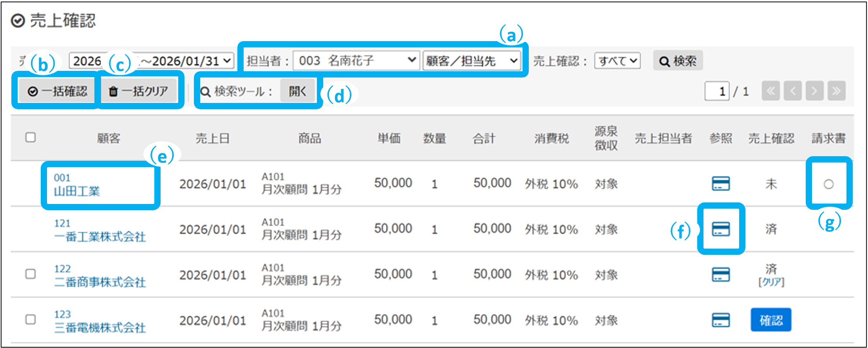Open the search tool with 開く button
The image size is (868, 348).
pyautogui.click(x=297, y=91)
